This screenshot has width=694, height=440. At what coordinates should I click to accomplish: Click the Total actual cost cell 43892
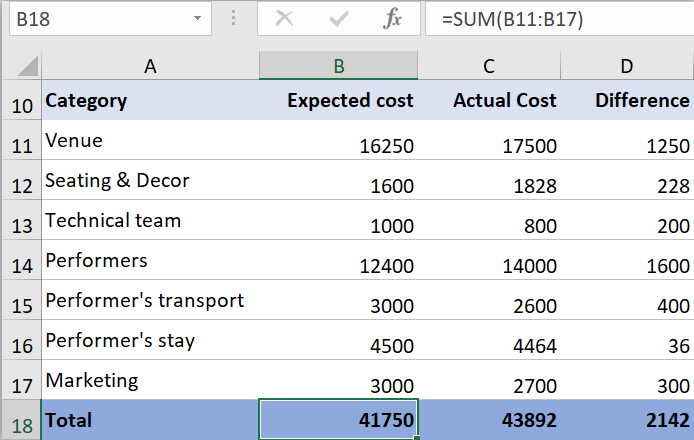489,420
